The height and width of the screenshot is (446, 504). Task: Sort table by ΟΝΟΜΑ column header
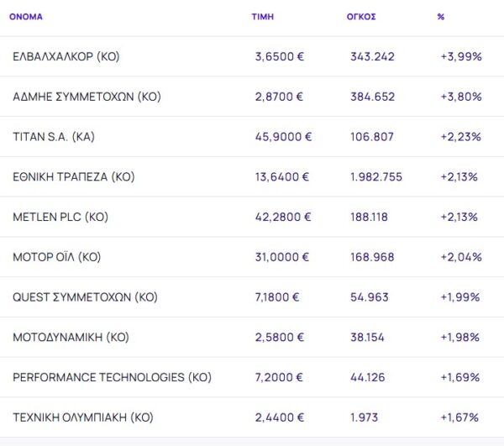tap(26, 17)
